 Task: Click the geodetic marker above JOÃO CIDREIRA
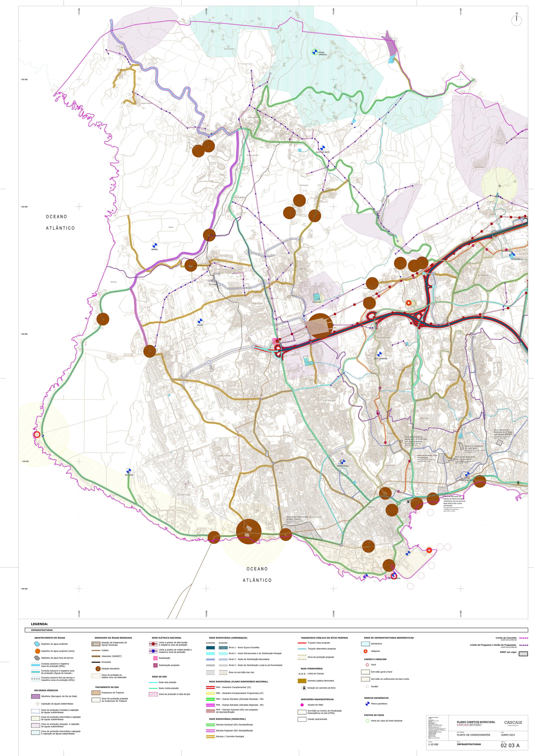(x=379, y=354)
